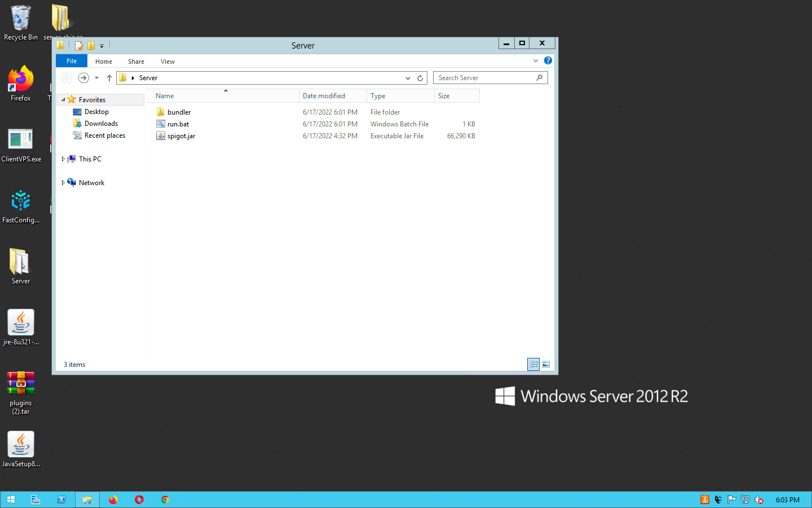
Task: Click the Refresh icon in address bar
Action: (x=420, y=78)
